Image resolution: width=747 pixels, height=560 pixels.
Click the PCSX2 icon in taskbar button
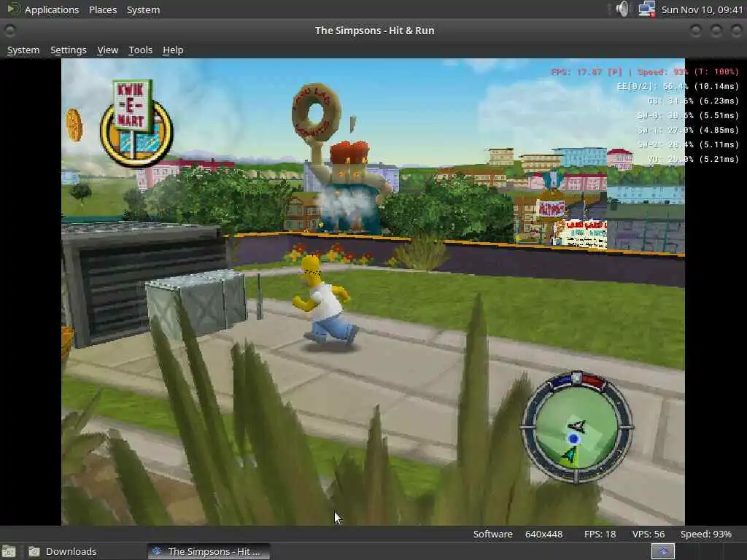click(x=156, y=551)
